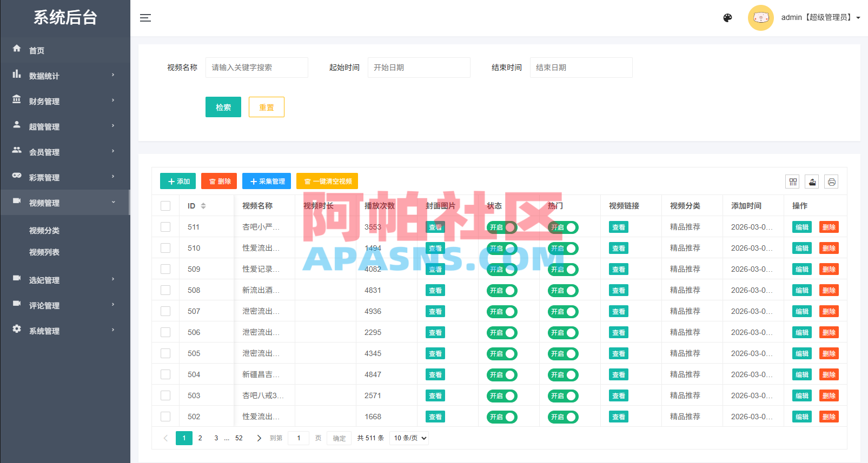Click the 检索 search button
This screenshot has height=463, width=868.
pyautogui.click(x=223, y=107)
